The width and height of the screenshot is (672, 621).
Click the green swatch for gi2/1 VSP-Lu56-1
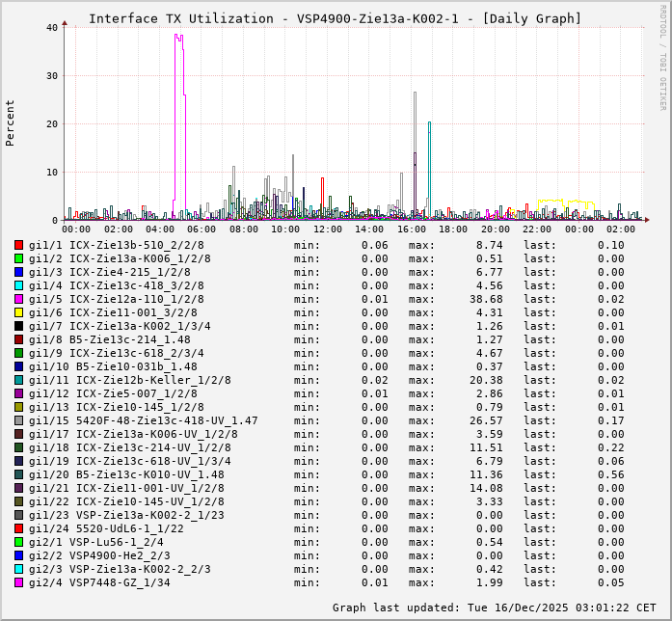[18, 543]
